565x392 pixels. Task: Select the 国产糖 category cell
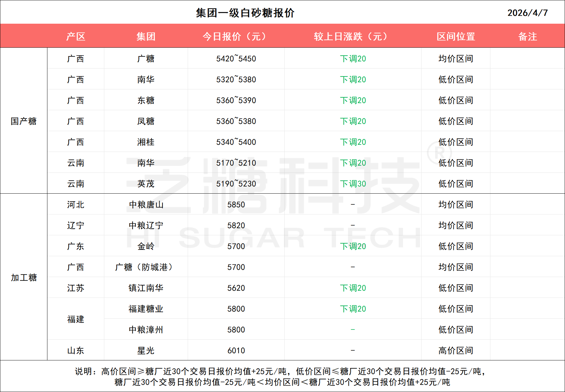click(24, 121)
